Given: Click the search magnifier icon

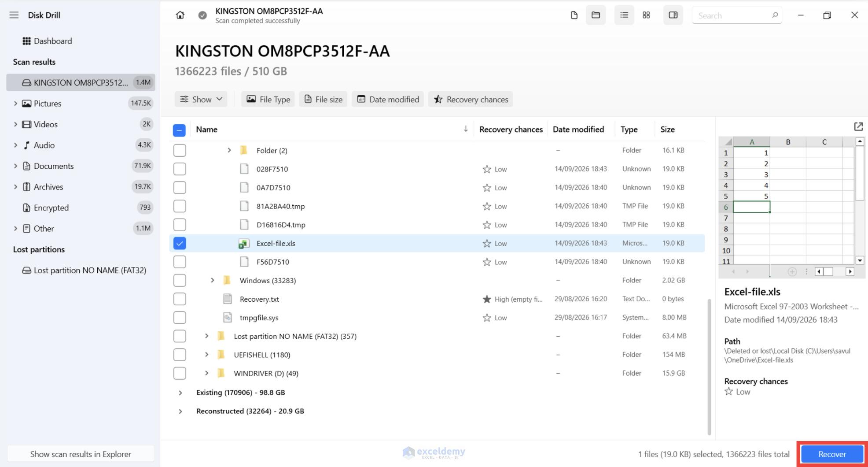Looking at the screenshot, I should (x=775, y=15).
